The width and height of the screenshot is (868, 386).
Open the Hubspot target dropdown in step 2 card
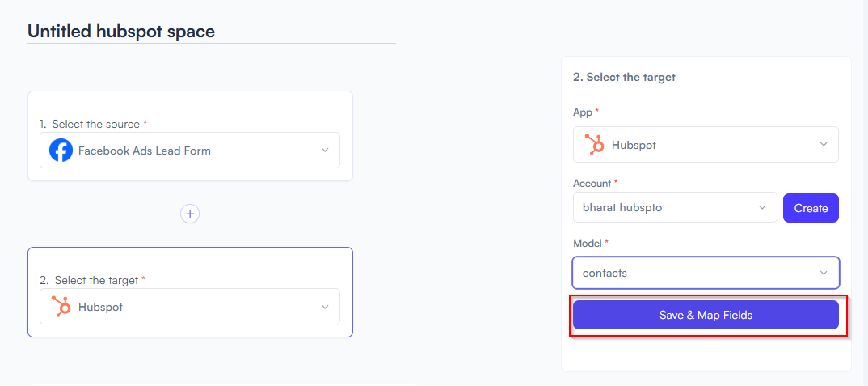click(x=190, y=307)
